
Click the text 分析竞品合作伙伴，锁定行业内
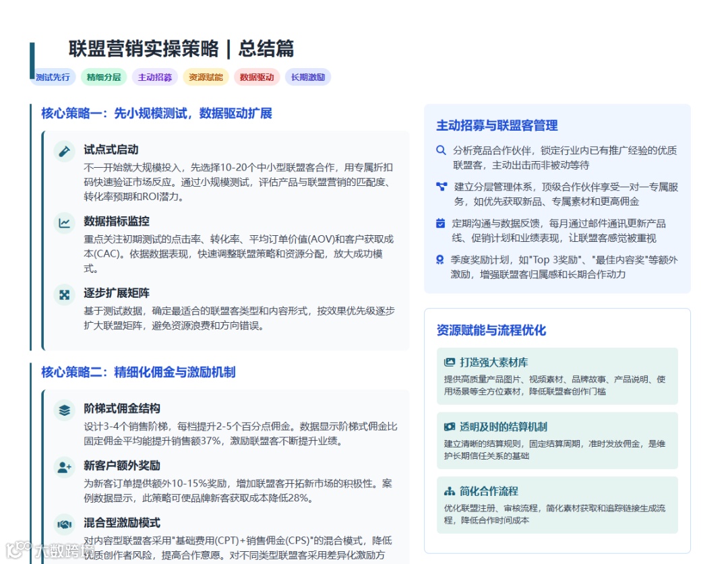point(565,158)
